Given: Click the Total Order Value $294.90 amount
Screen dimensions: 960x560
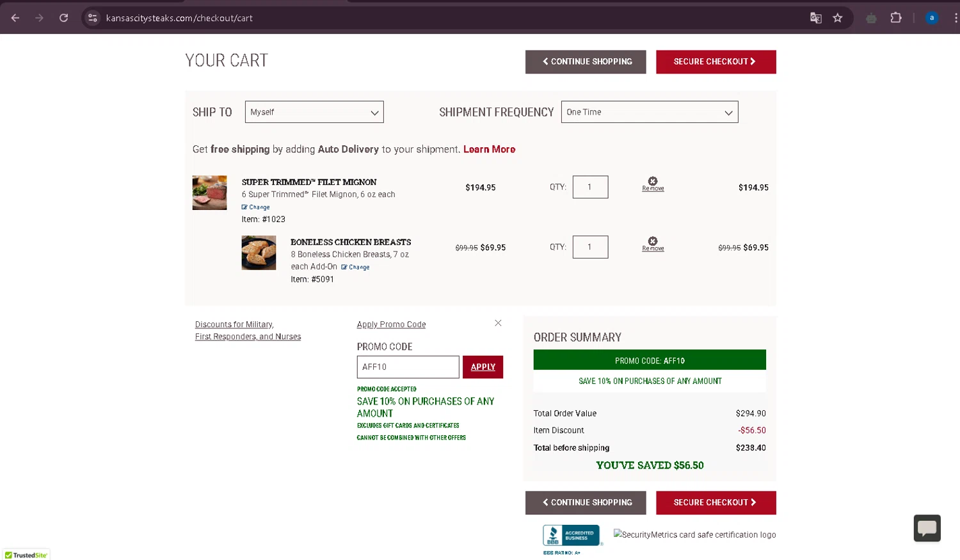Looking at the screenshot, I should click(751, 413).
